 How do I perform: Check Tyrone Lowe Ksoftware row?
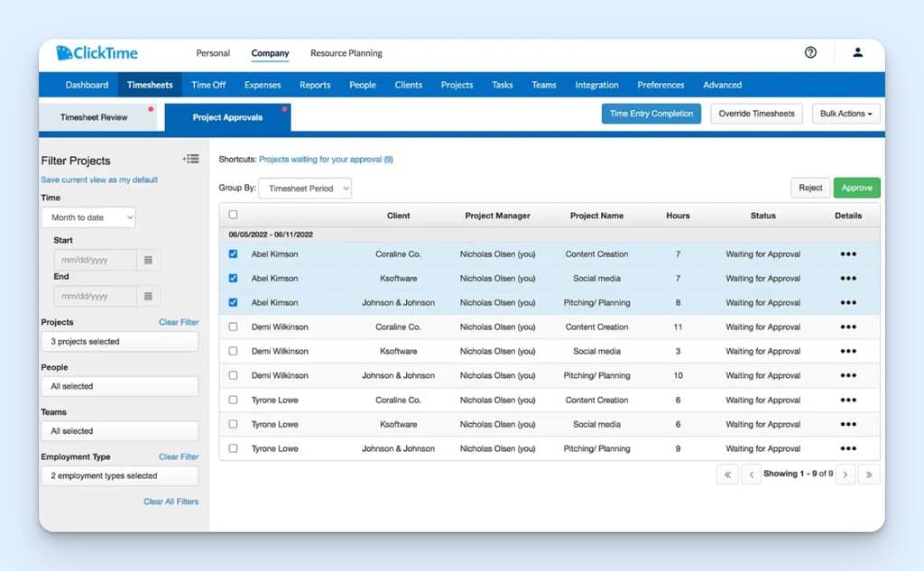coord(233,424)
